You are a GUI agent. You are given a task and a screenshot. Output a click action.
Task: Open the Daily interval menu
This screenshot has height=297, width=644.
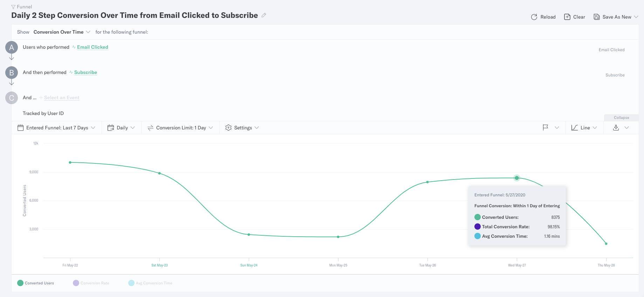121,128
